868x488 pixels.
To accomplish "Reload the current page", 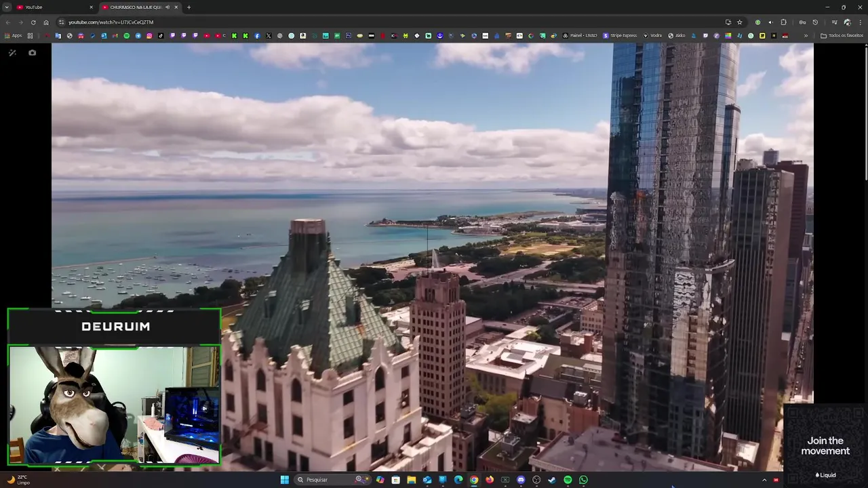I will tap(33, 22).
